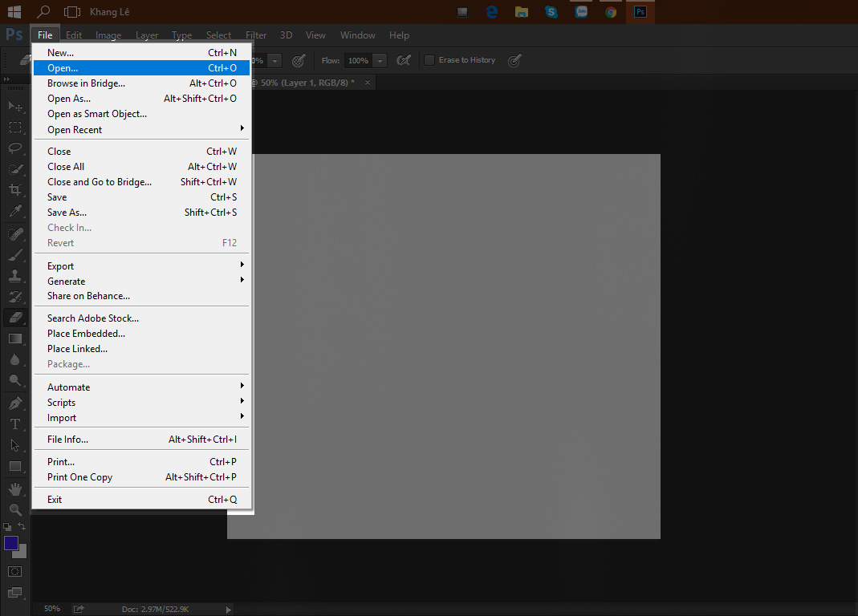The height and width of the screenshot is (616, 858).
Task: Select the Hand tool
Action: (14, 488)
